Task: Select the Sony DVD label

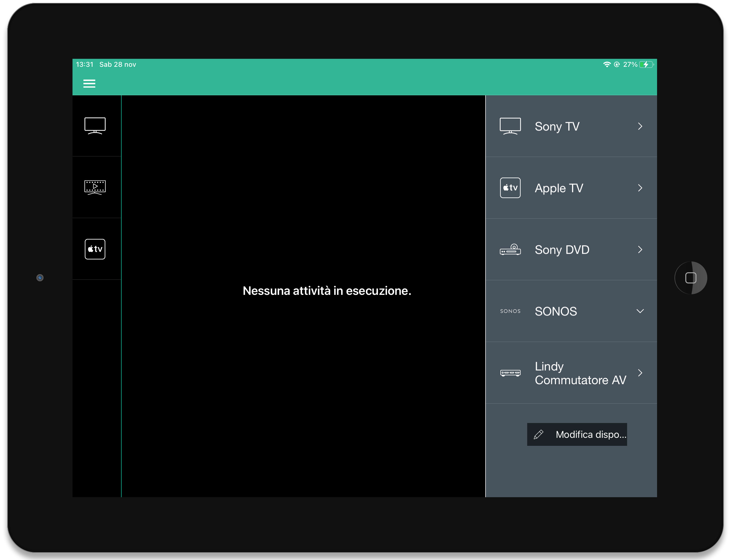Action: tap(562, 250)
